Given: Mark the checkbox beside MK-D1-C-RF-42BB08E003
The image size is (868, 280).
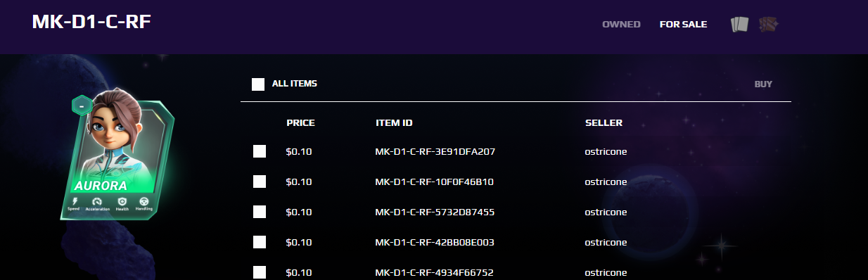Looking at the screenshot, I should 260,242.
